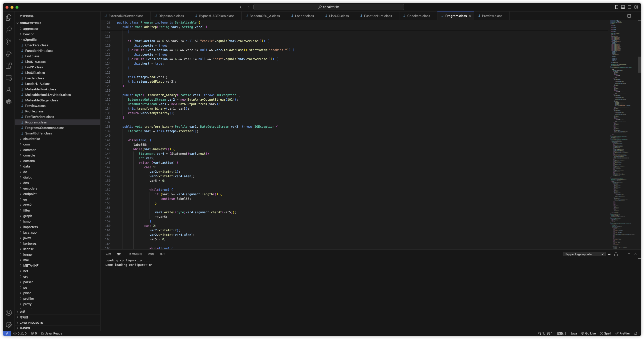Open the Pip package updater output dropdown

[x=584, y=254]
